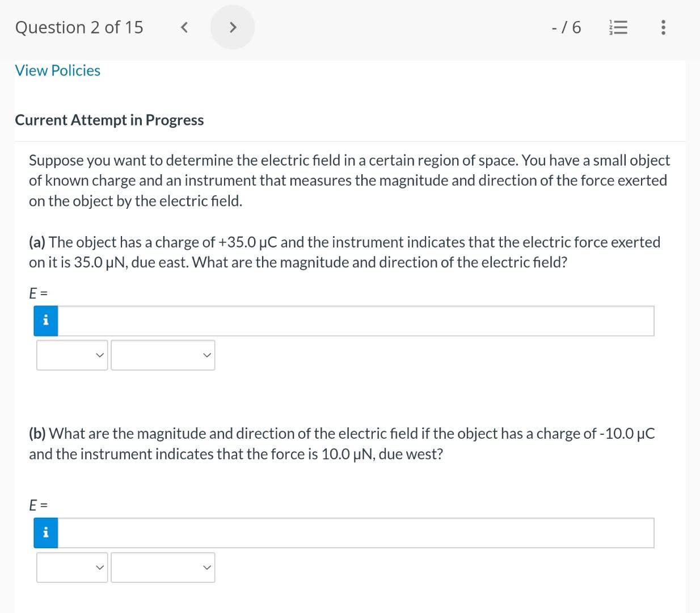Open the three-dot more options menu
700x613 pixels.
click(663, 27)
